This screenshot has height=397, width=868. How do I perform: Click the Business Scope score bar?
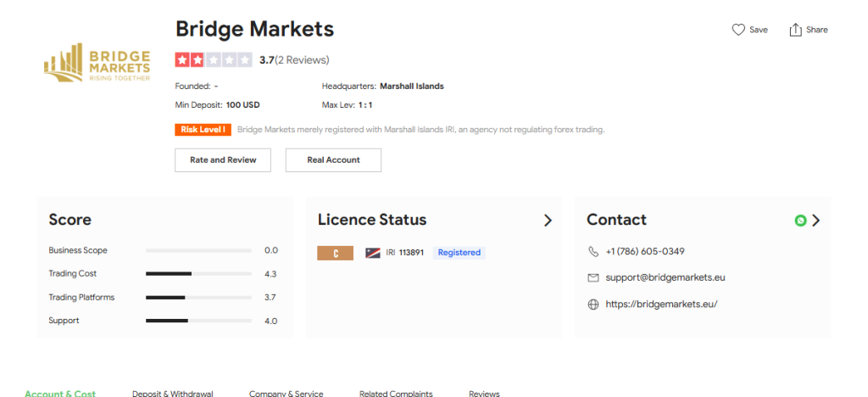(x=198, y=251)
